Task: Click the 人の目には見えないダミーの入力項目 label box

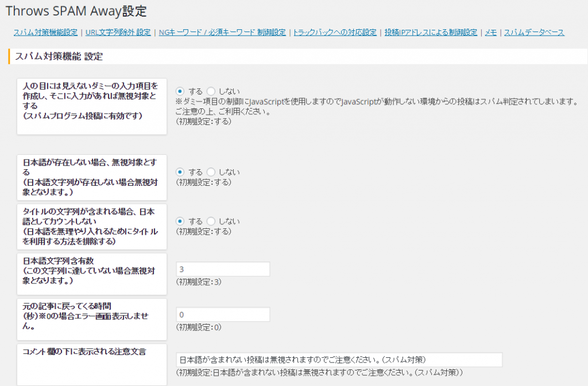Action: (92, 106)
